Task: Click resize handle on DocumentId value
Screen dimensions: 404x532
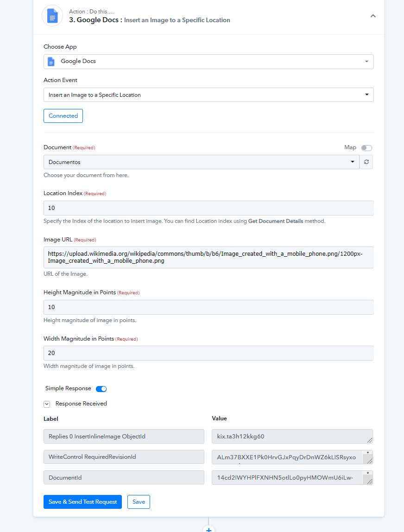Action: click(370, 481)
